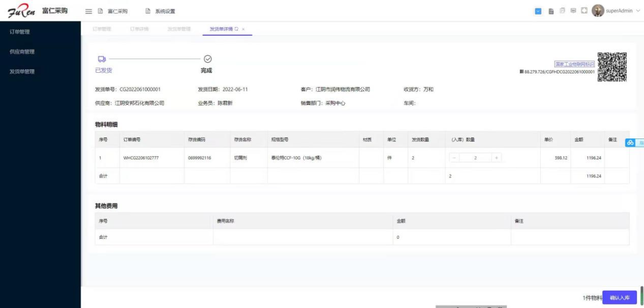
Task: Expand the superAdmin user dropdown arrow
Action: [x=638, y=11]
